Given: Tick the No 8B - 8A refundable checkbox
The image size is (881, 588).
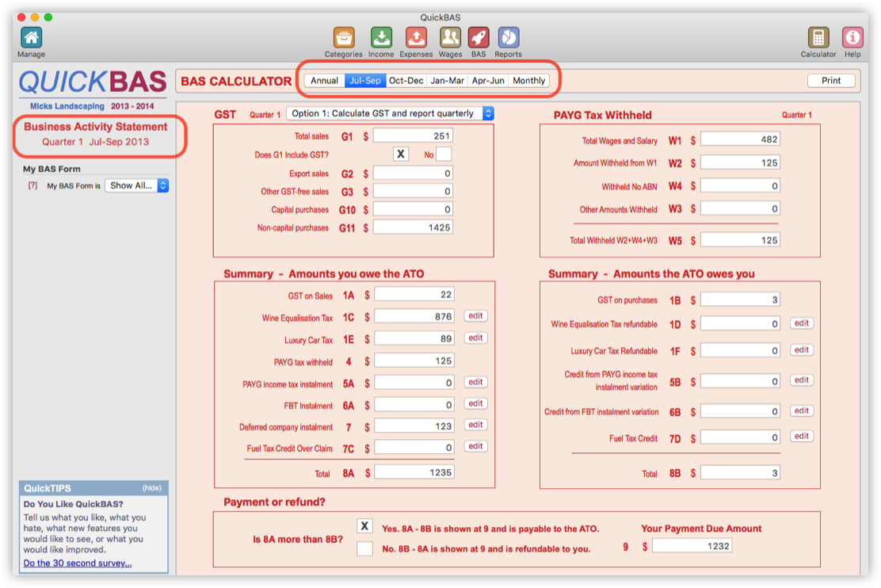Looking at the screenshot, I should [364, 548].
